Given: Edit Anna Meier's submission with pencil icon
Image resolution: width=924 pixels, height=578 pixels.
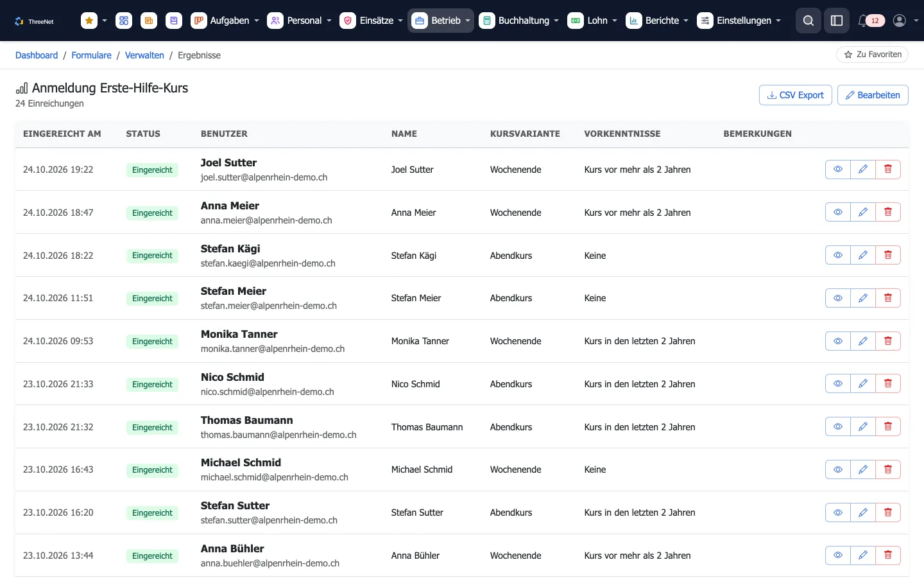Looking at the screenshot, I should click(x=863, y=212).
